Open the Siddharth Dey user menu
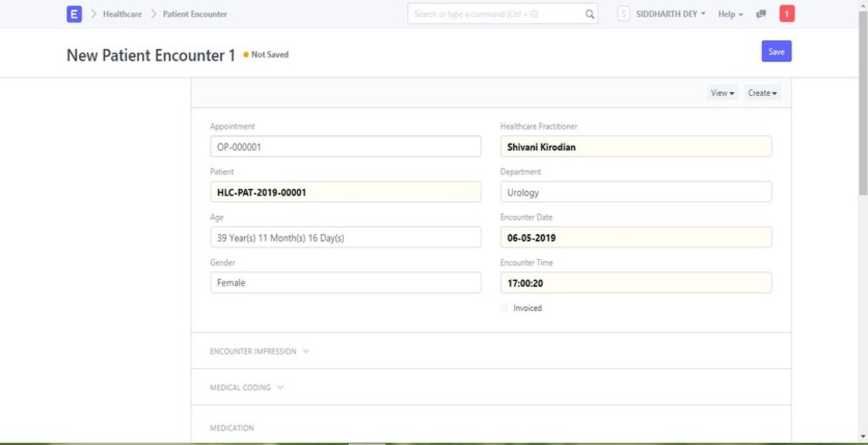This screenshot has width=868, height=445. pyautogui.click(x=670, y=14)
